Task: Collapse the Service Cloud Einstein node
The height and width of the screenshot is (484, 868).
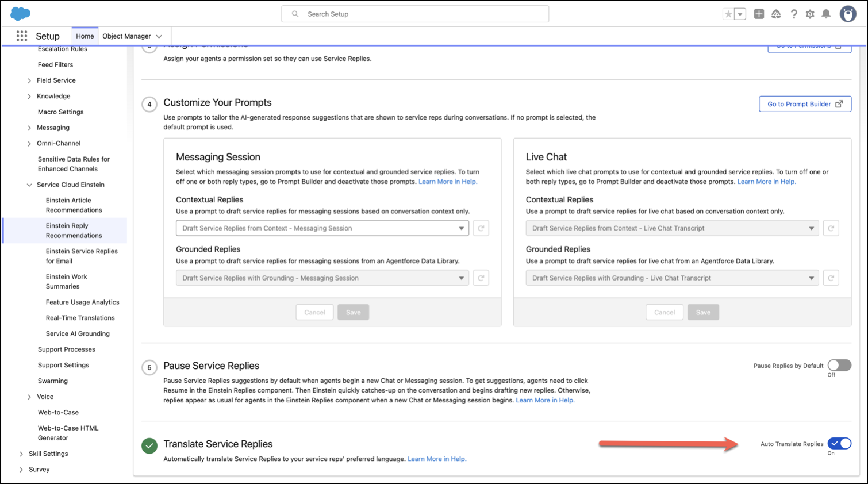Action: pos(29,185)
